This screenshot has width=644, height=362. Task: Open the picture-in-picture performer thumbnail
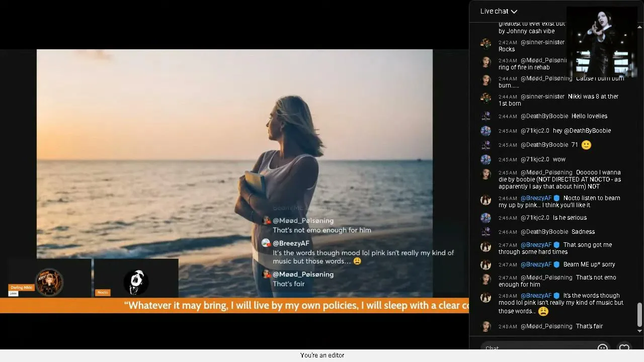(x=602, y=42)
